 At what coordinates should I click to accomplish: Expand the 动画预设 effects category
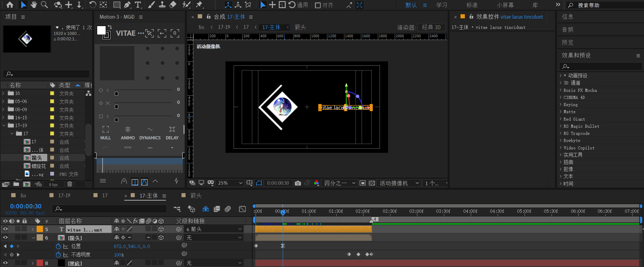(x=561, y=76)
